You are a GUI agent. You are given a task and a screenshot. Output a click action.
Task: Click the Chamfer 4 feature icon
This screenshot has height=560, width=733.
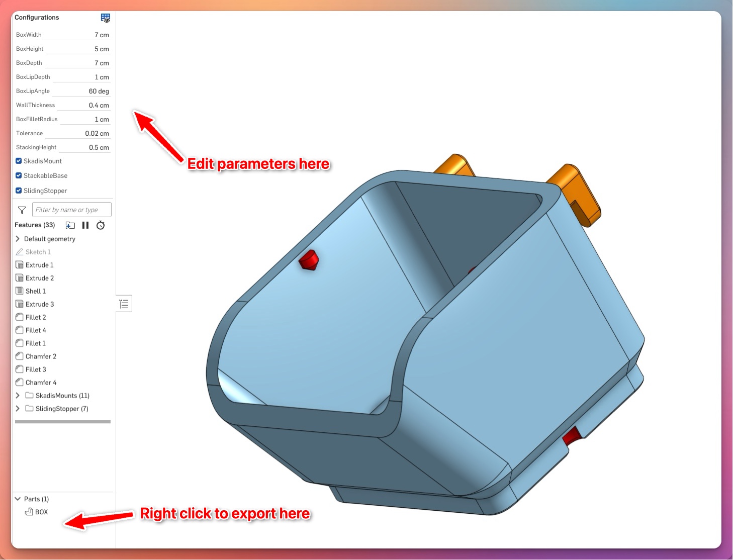coord(20,383)
